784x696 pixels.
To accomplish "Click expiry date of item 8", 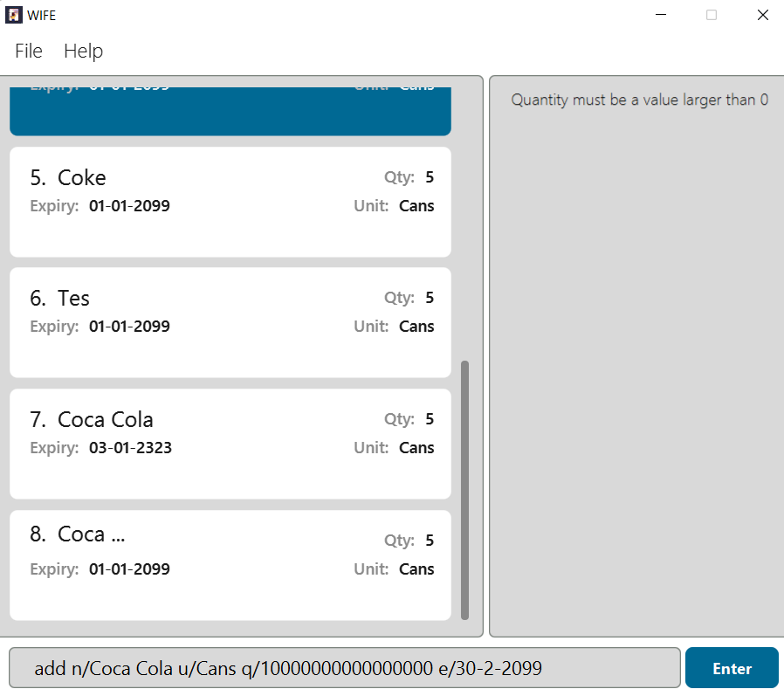I will tap(129, 569).
